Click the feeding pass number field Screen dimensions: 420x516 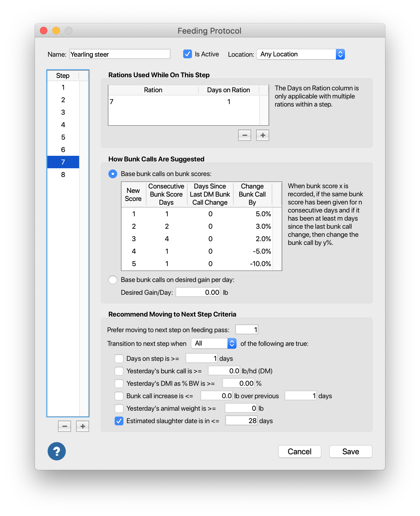[x=247, y=330]
